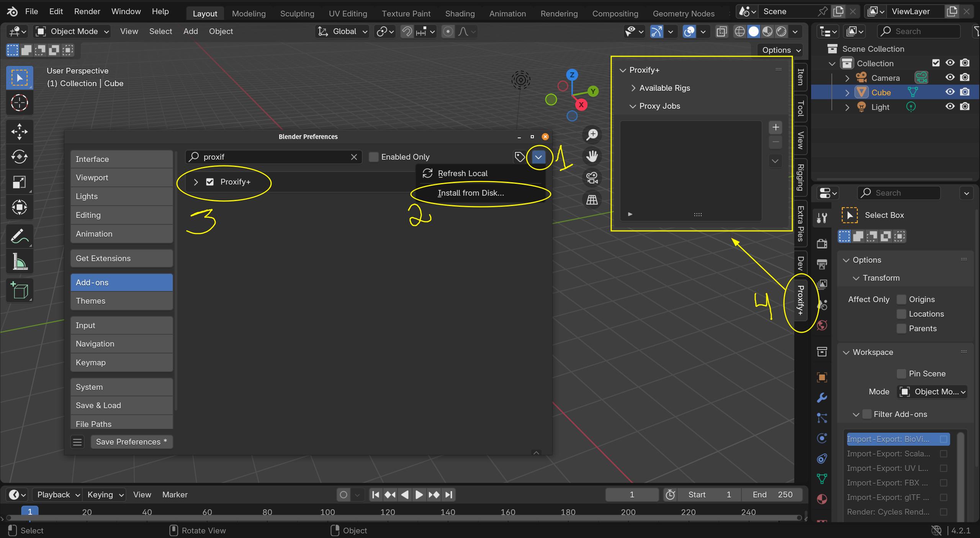The height and width of the screenshot is (538, 980).
Task: Open the Playback dropdown in timeline
Action: pos(57,495)
